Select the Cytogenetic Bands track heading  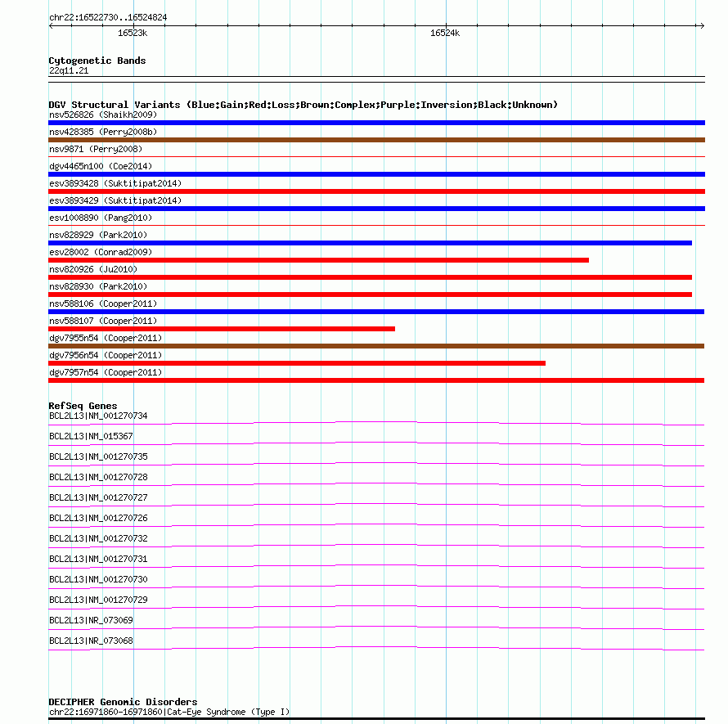coord(97,61)
